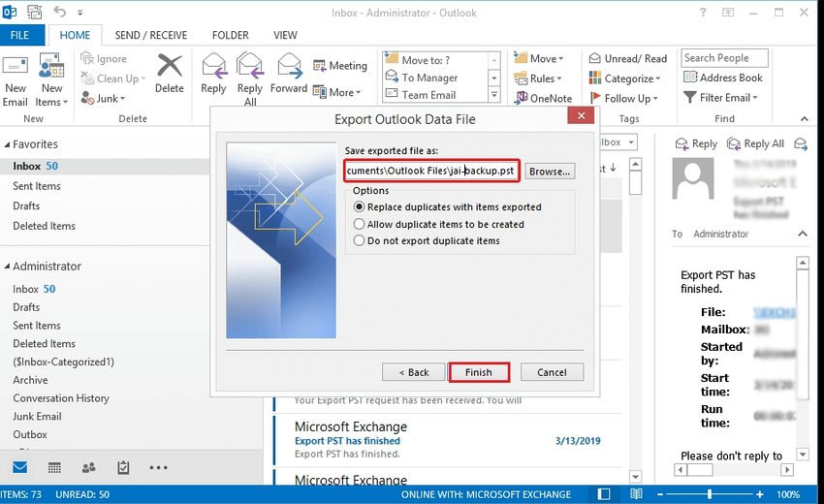Click the Search People box
The width and height of the screenshot is (824, 504).
(725, 58)
